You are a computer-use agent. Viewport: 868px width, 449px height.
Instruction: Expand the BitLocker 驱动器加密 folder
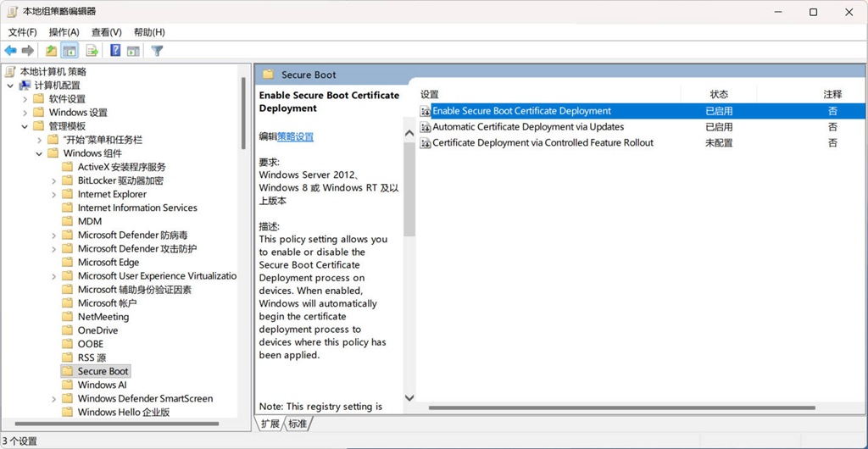click(53, 180)
